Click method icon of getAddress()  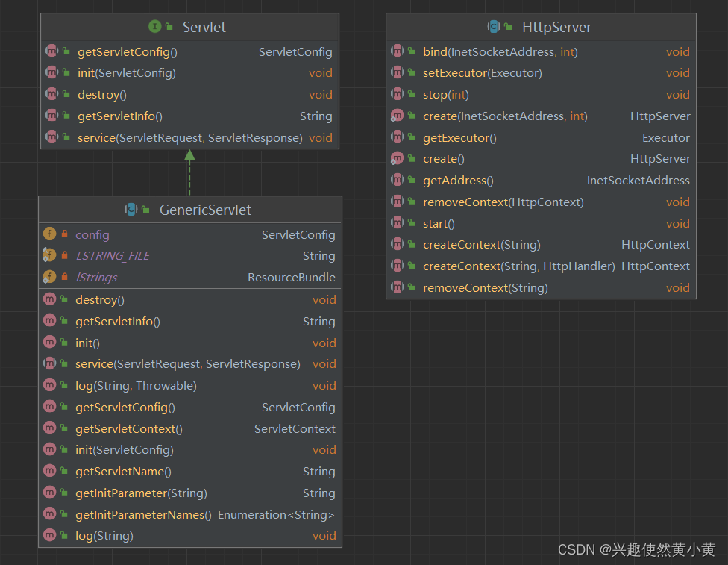click(397, 179)
